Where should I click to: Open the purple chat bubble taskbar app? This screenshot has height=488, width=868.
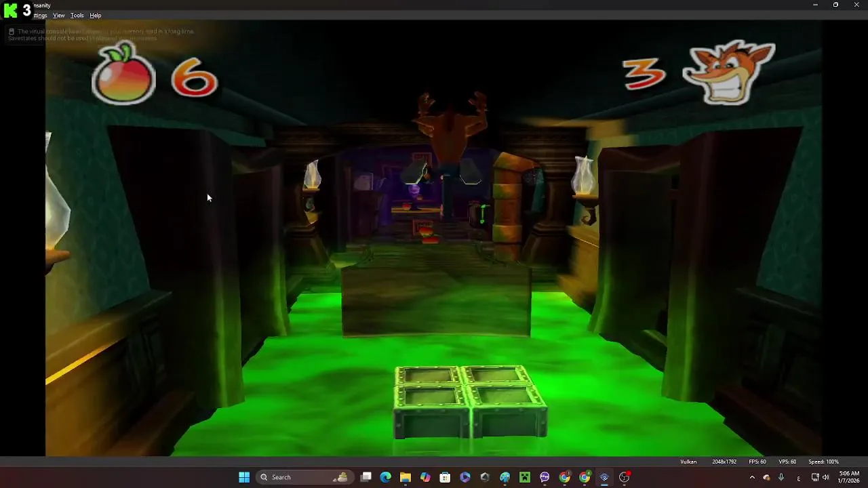tap(545, 477)
